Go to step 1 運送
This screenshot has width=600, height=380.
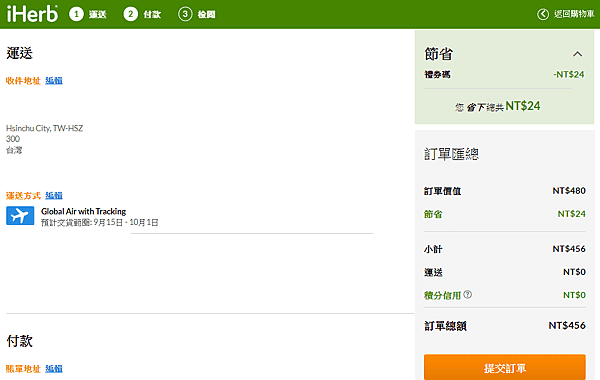click(x=88, y=15)
